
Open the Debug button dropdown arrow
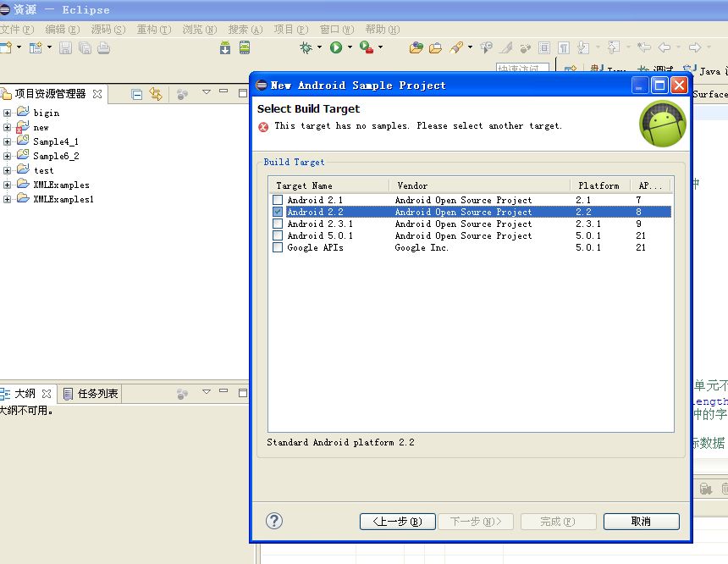point(319,47)
